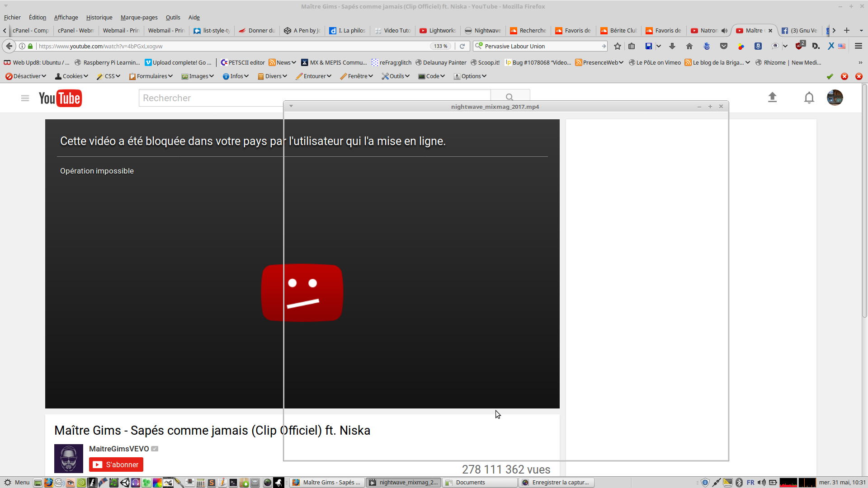
Task: Expand the CSS dropdown menu
Action: [x=109, y=76]
